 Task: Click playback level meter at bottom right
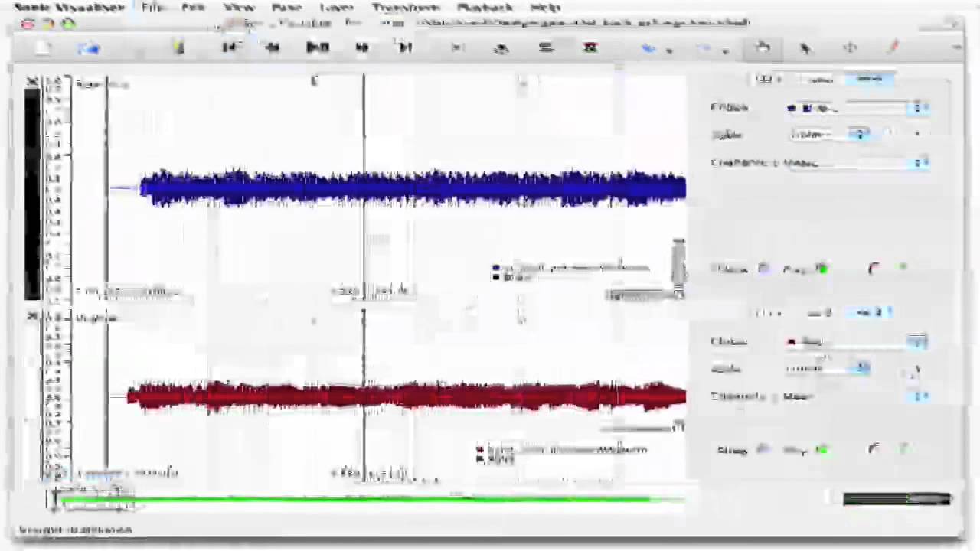click(897, 499)
